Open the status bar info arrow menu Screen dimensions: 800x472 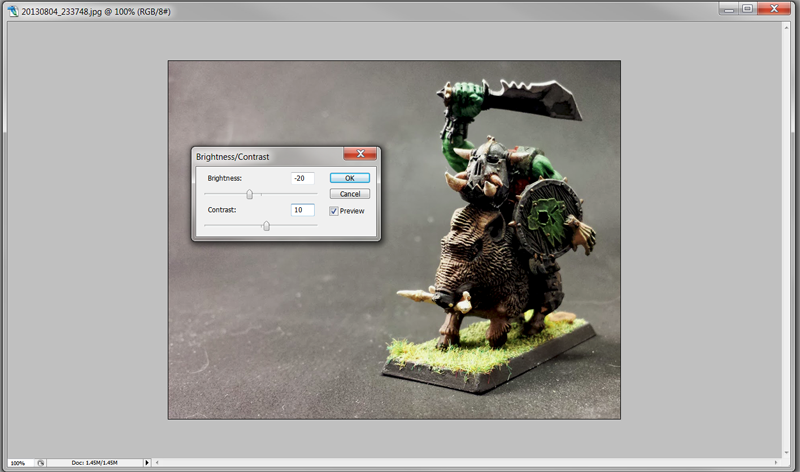pos(148,463)
